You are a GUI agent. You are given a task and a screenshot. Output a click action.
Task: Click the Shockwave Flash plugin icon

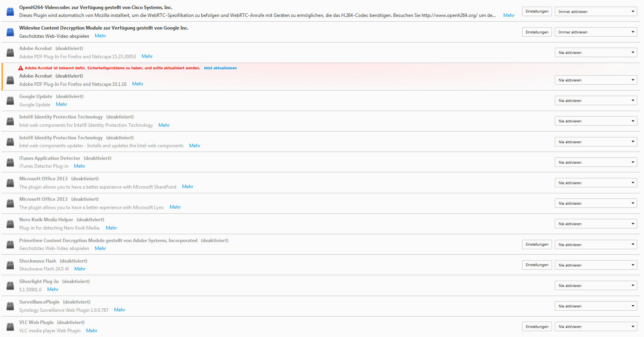coord(10,265)
